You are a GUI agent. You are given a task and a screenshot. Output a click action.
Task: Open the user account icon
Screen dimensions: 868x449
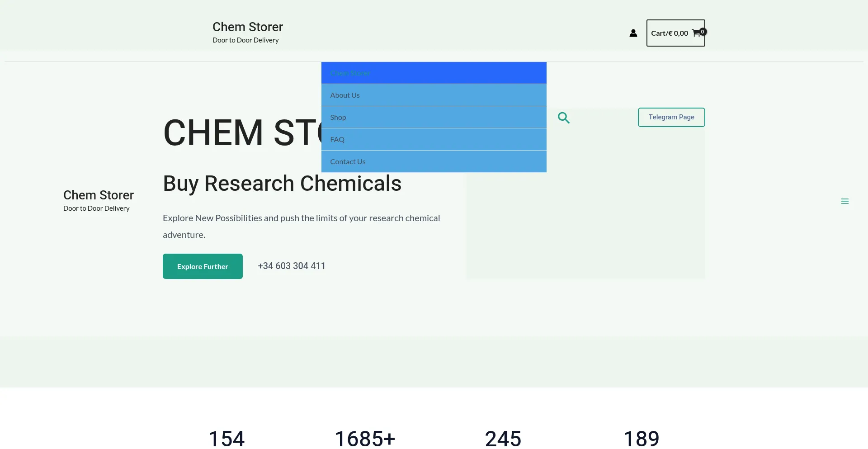[x=633, y=33]
